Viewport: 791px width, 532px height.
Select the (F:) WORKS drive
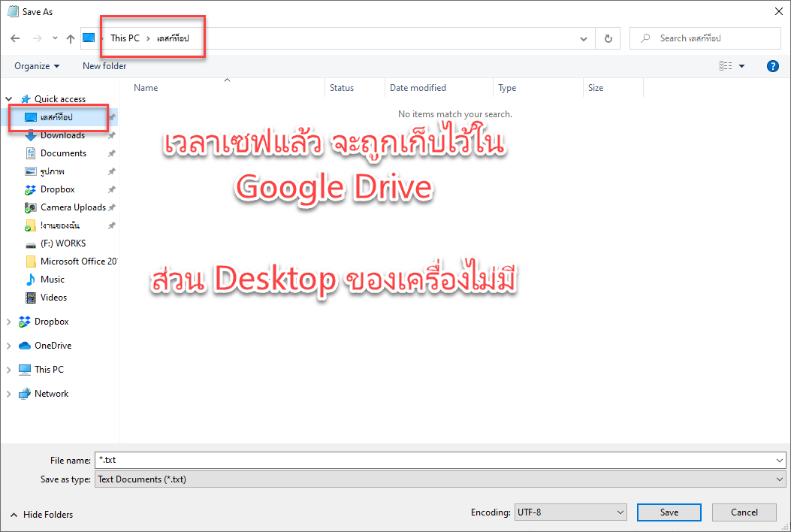(x=63, y=243)
